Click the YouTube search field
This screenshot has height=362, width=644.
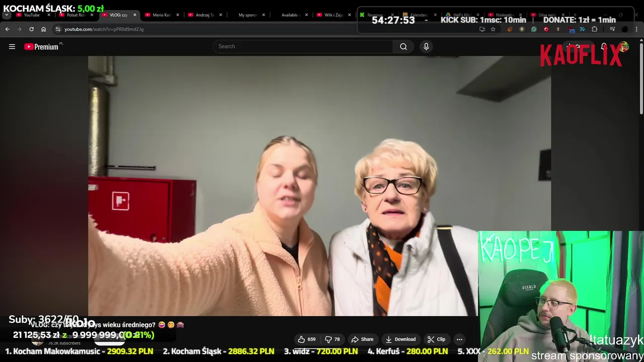303,46
